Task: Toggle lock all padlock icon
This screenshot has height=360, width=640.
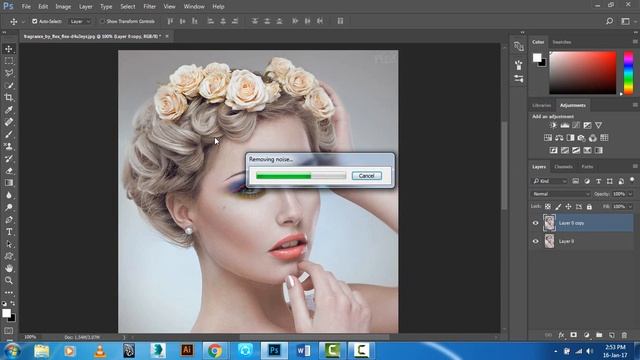Action: (589, 207)
